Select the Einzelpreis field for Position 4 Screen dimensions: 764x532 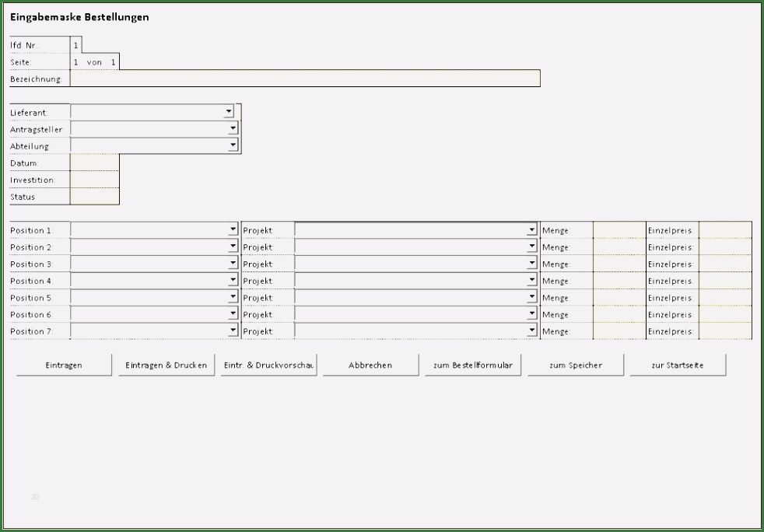tap(725, 281)
